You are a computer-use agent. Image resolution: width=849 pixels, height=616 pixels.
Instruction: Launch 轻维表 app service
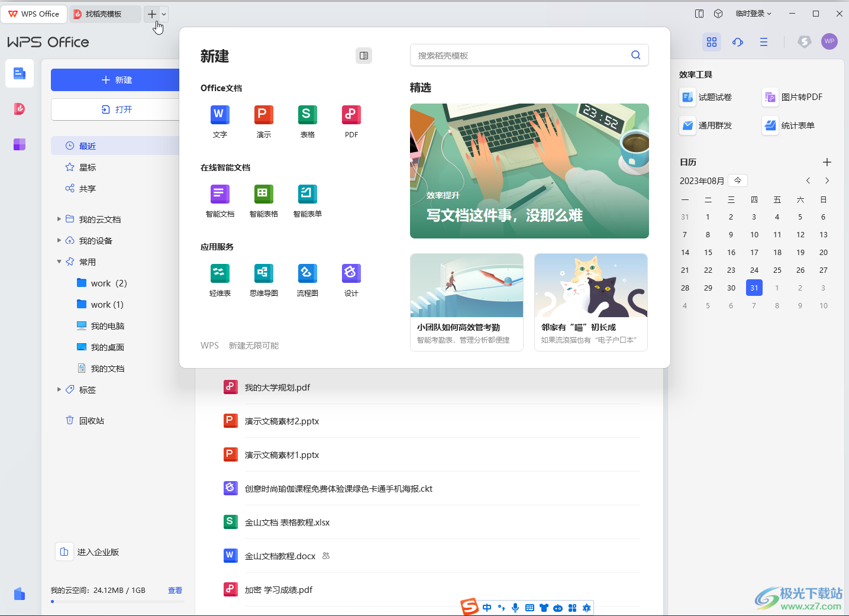pos(219,280)
